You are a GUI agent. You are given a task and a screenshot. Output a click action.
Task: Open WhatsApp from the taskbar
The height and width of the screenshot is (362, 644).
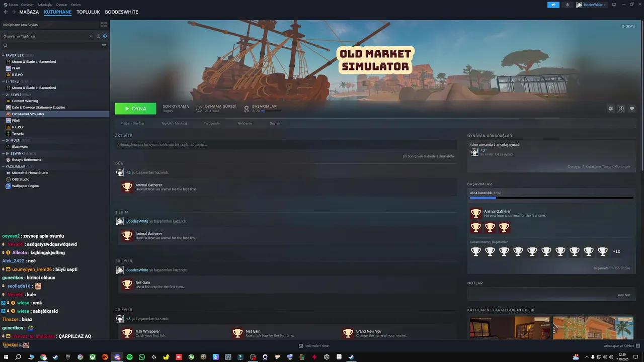pos(142,357)
